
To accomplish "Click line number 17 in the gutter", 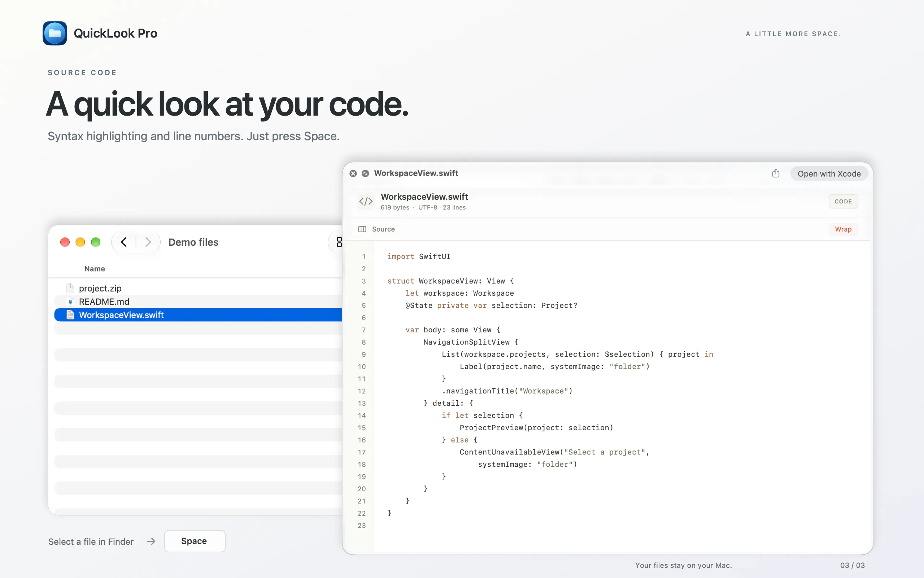I will point(362,452).
